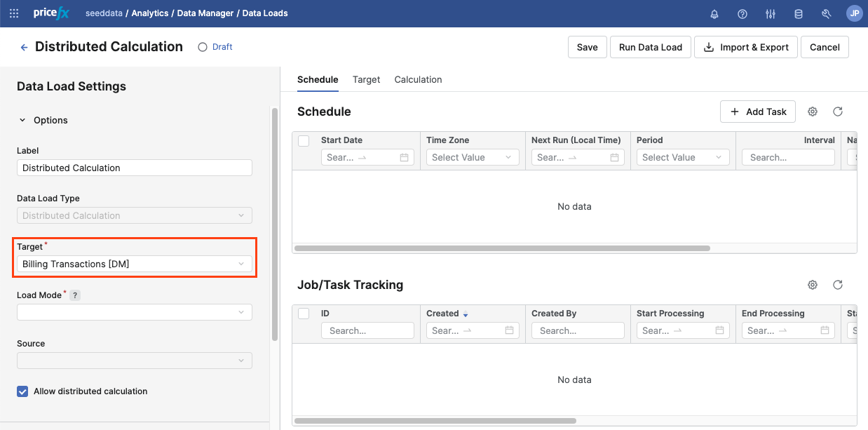The image size is (868, 430).
Task: Open the app launcher grid icon
Action: coord(14,13)
